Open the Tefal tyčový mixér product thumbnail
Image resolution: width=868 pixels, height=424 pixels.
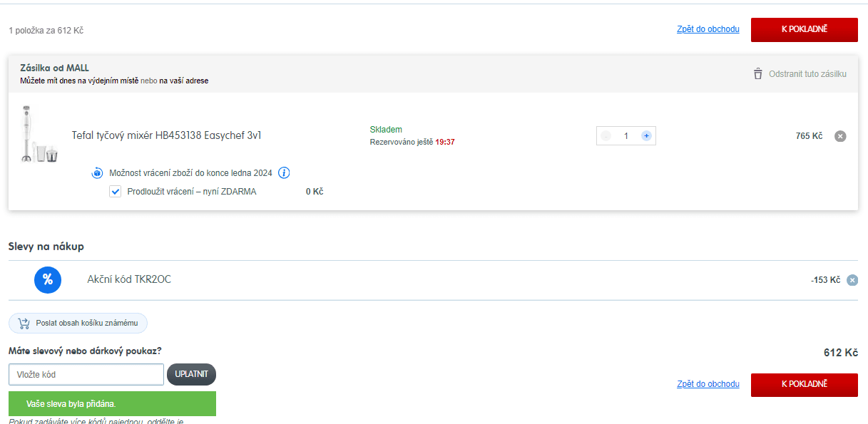tap(39, 134)
